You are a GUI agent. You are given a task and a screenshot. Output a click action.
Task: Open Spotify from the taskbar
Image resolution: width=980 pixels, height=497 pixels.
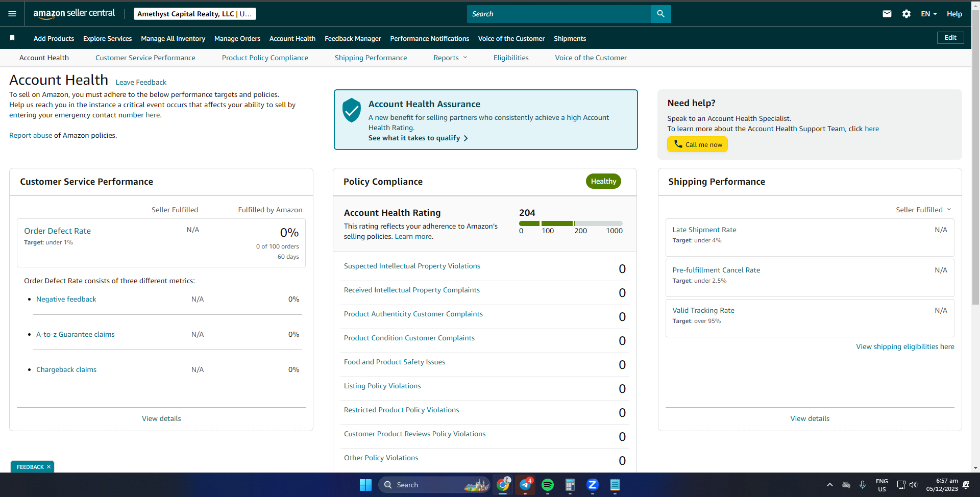click(548, 485)
